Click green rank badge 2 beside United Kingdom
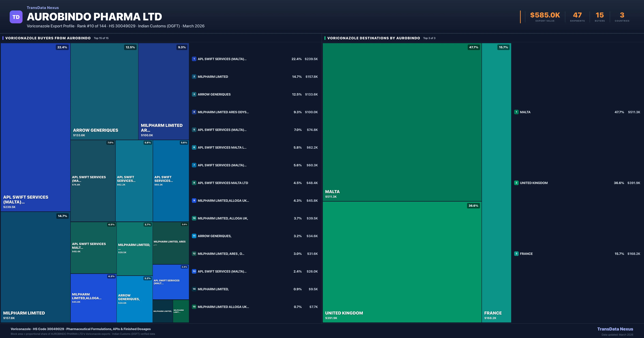Screen dimensions: 644x338 (516, 183)
